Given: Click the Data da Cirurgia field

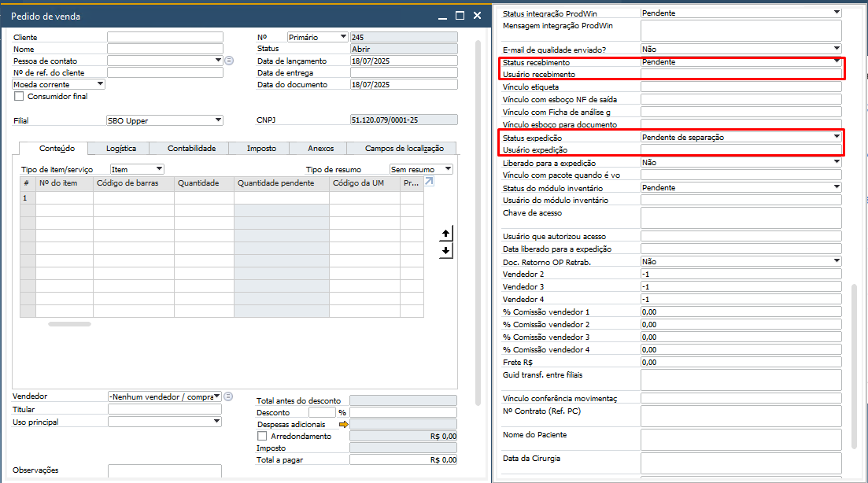Looking at the screenshot, I should pos(741,463).
